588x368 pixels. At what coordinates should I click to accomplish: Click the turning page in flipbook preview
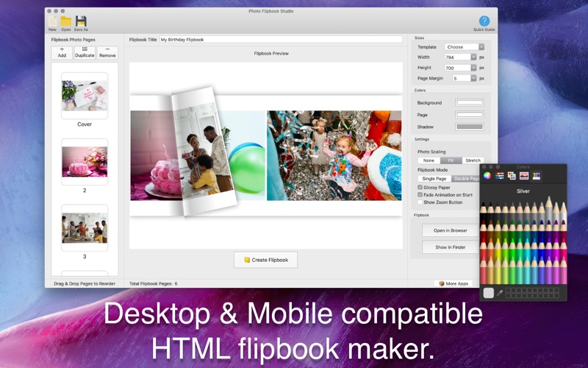click(x=204, y=152)
